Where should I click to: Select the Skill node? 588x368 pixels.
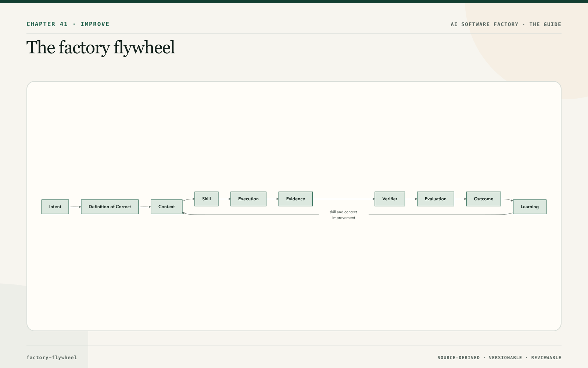207,199
